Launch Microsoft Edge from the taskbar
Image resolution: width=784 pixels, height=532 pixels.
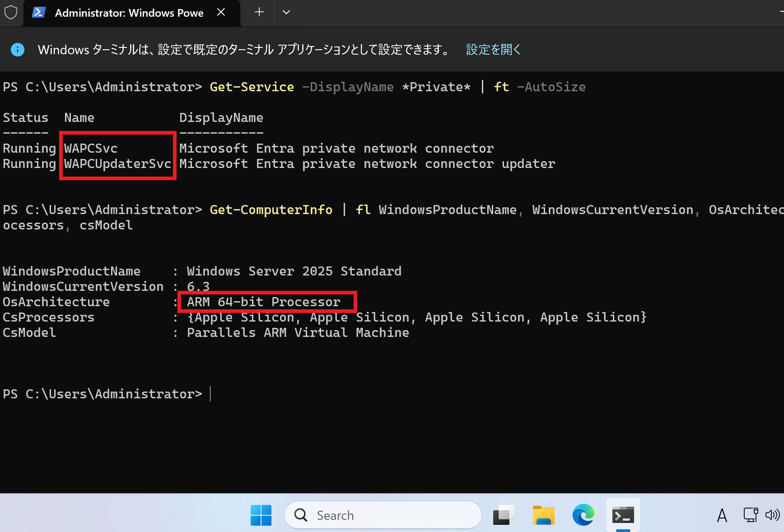click(583, 515)
